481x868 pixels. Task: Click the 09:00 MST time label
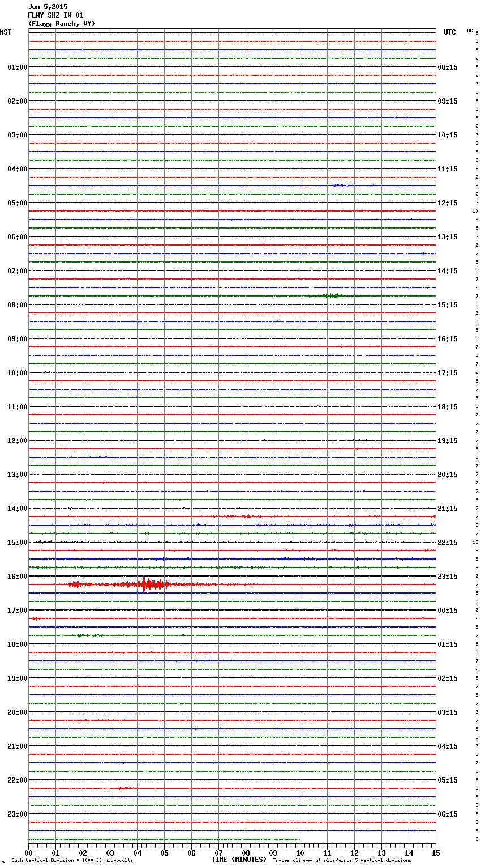click(18, 339)
